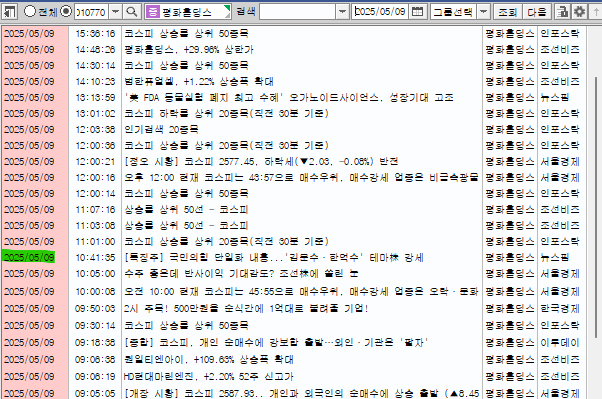602x399 pixels.
Task: Click time cell 13:13:59
Action: (95, 98)
